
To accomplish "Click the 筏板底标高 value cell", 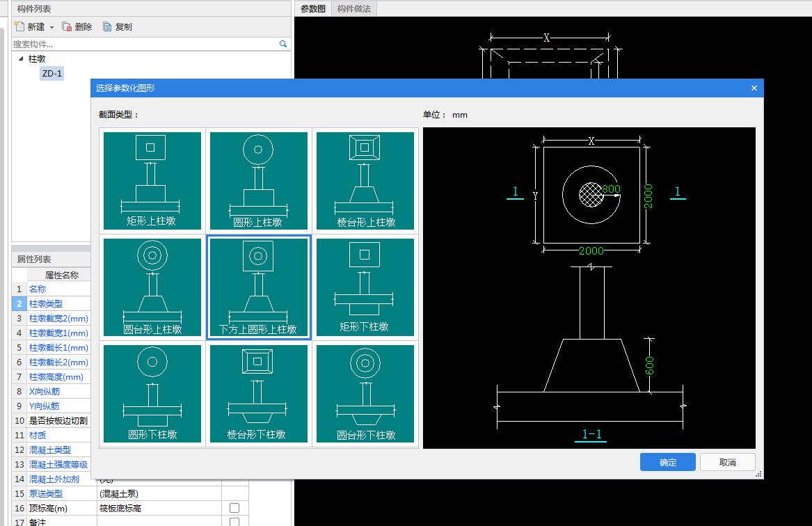I will point(159,509).
